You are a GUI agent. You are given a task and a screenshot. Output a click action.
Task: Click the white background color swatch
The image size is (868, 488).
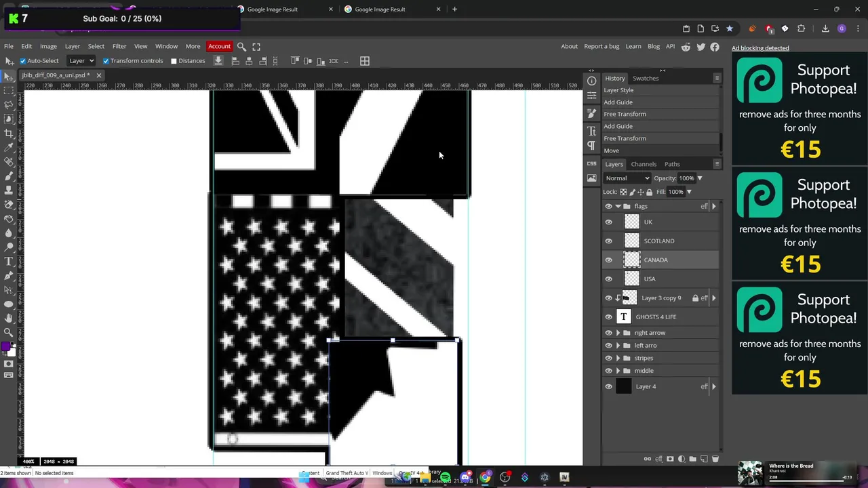pyautogui.click(x=12, y=352)
